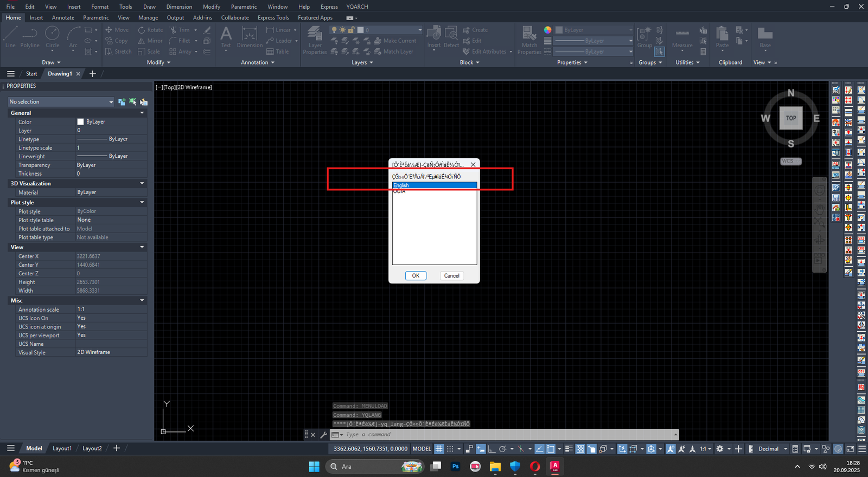Toggle snap mode in status bar
Image resolution: width=868 pixels, height=477 pixels.
pyautogui.click(x=450, y=449)
